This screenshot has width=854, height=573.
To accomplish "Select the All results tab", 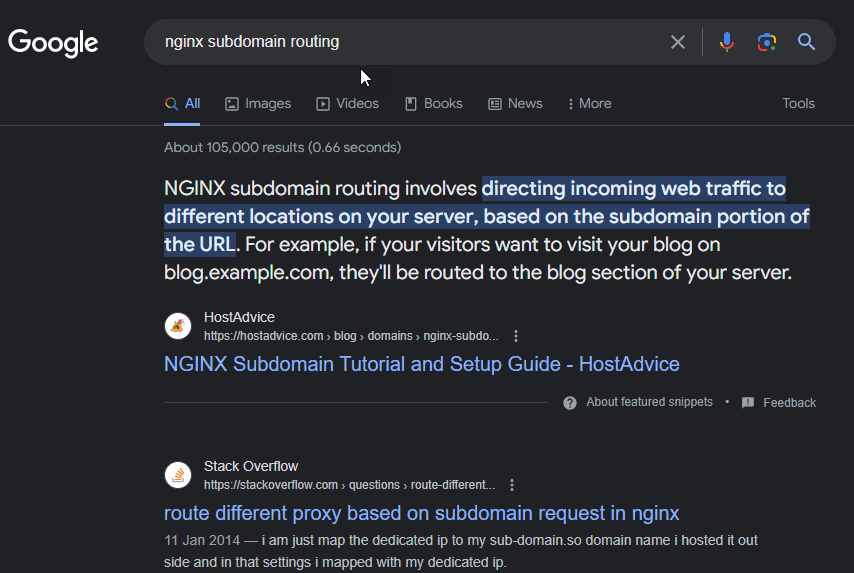I will [182, 103].
